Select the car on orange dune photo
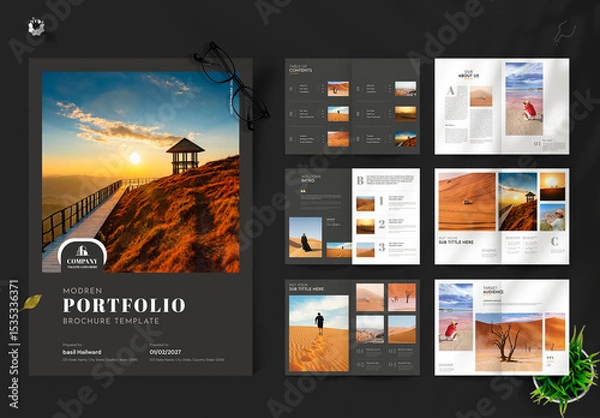 (x=467, y=202)
